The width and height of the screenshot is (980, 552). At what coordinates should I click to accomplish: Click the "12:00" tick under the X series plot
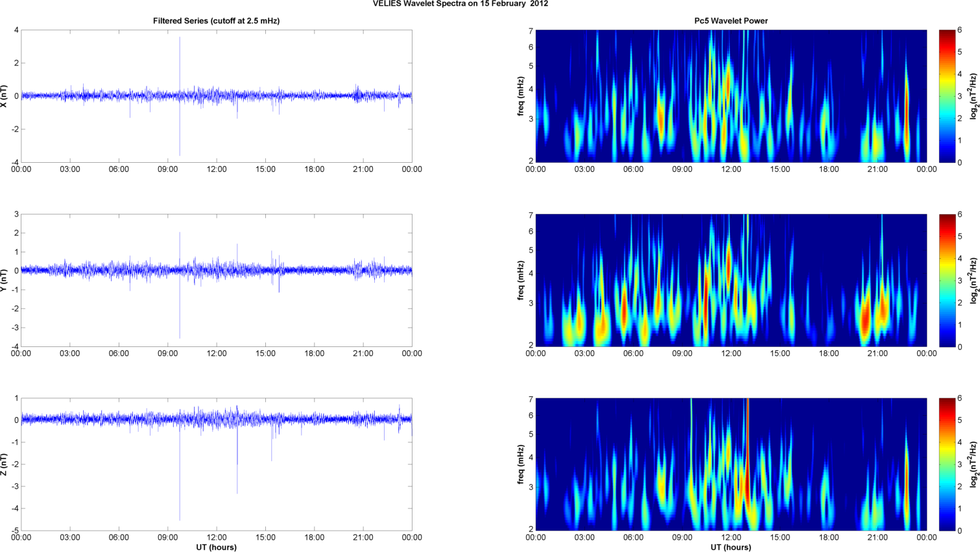(x=217, y=169)
